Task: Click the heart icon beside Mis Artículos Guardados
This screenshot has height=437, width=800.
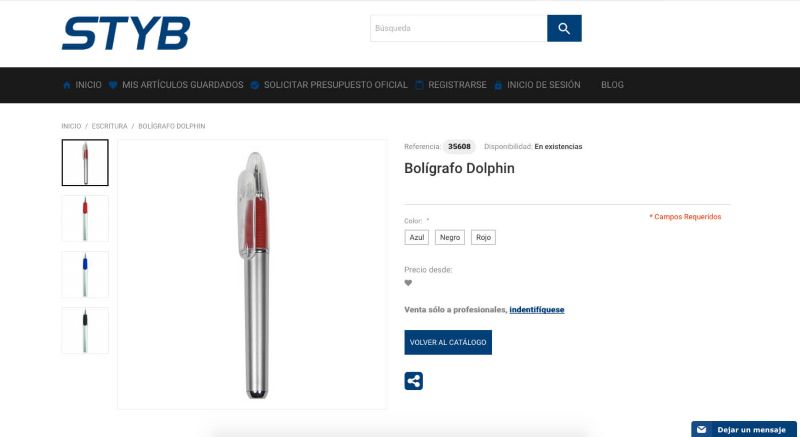Action: point(113,85)
